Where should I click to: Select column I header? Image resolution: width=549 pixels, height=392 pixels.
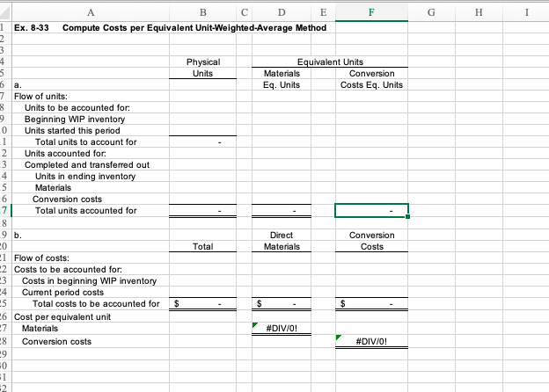click(x=526, y=12)
